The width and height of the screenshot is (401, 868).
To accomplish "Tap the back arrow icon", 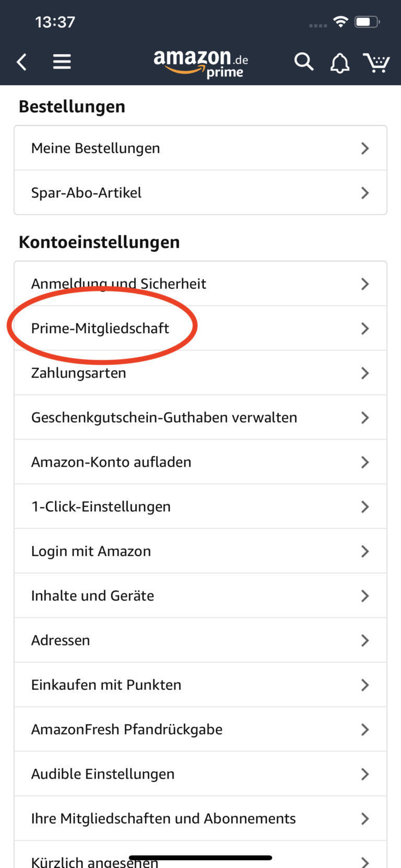I will click(x=21, y=62).
